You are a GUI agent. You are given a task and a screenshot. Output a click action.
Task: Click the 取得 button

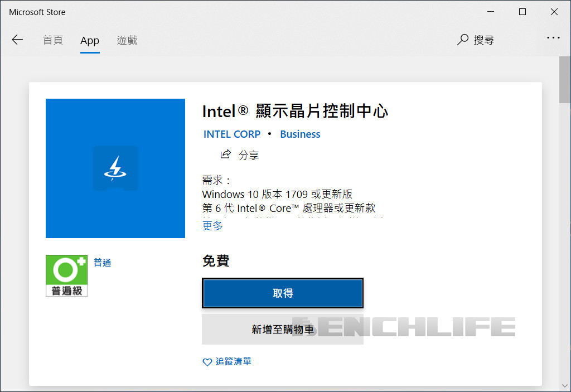pos(283,293)
